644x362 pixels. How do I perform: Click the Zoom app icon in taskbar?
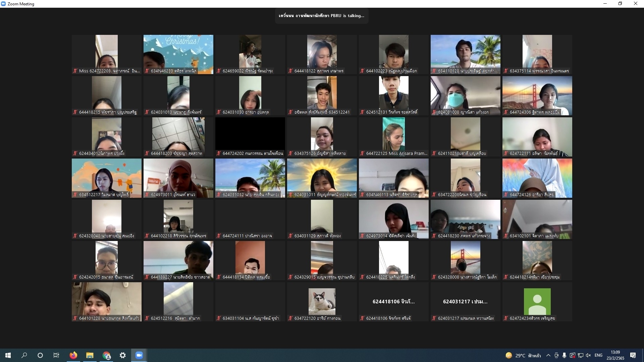click(x=139, y=355)
